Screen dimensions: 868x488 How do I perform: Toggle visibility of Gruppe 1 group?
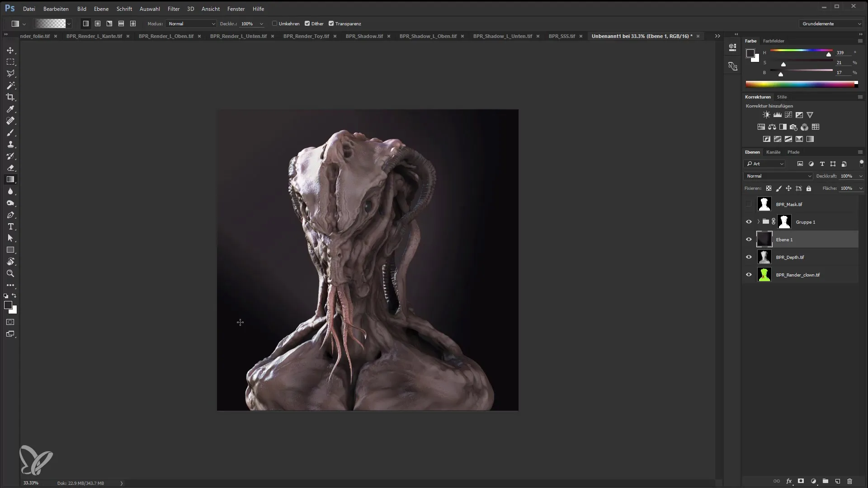click(750, 222)
